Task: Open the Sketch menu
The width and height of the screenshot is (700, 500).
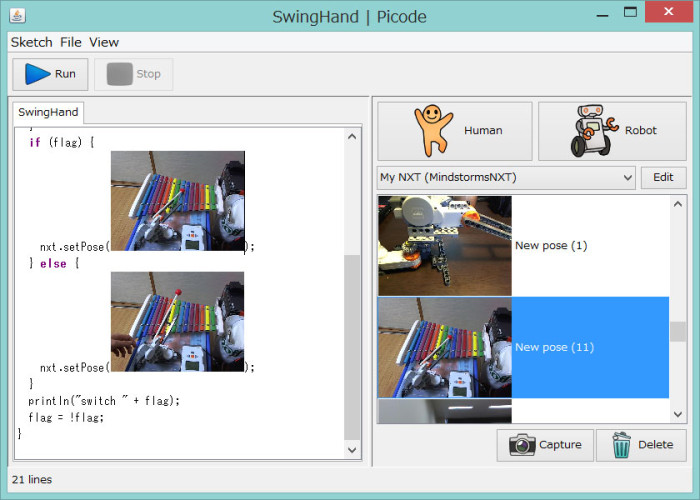Action: click(x=31, y=42)
